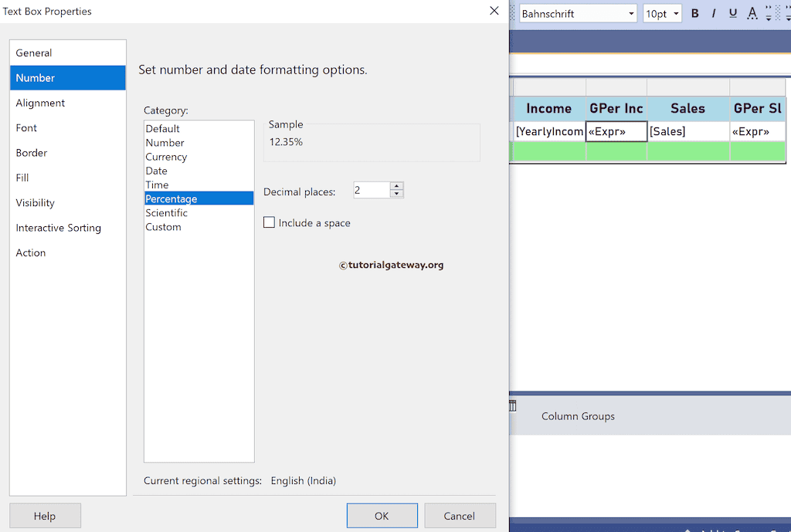The width and height of the screenshot is (791, 532).
Task: Open the Interactive Sorting page
Action: click(68, 228)
